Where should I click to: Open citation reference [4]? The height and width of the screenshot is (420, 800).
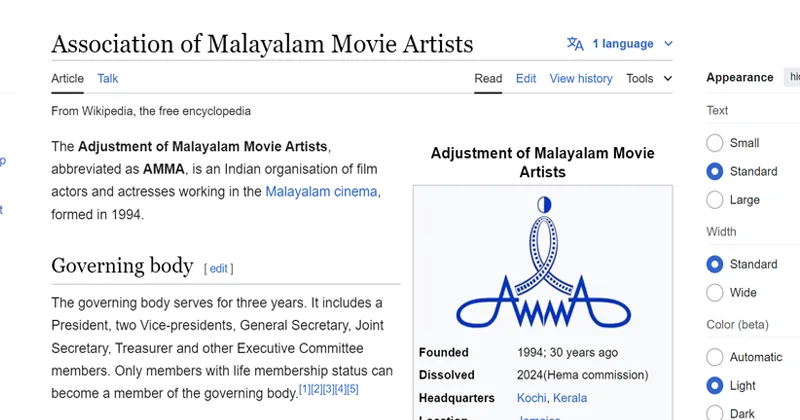[340, 389]
